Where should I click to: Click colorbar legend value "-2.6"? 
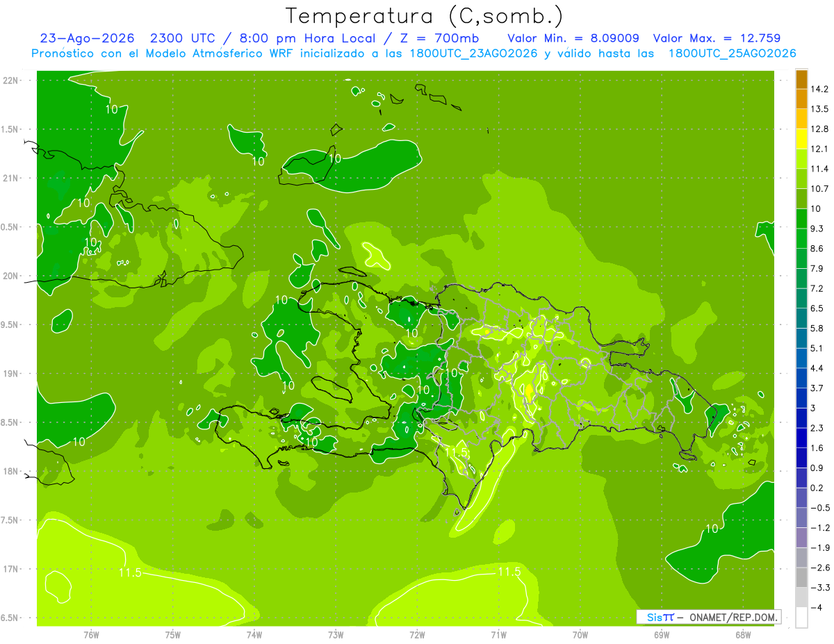pos(819,568)
